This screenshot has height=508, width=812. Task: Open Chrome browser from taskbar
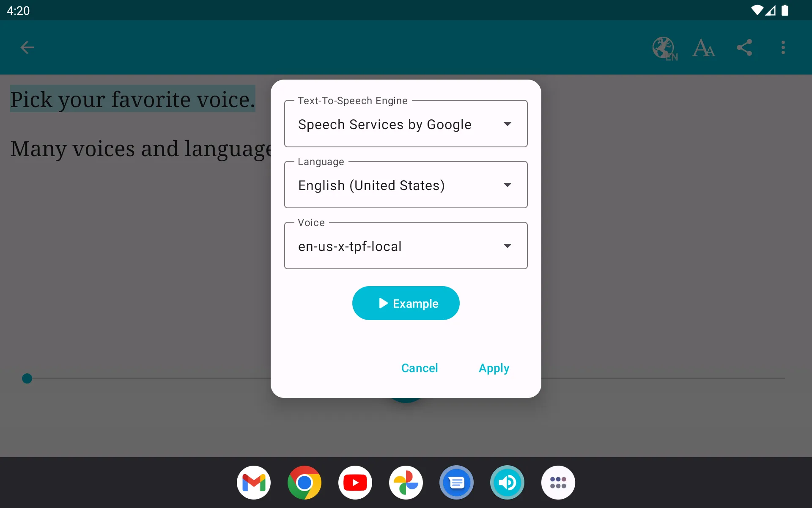(x=304, y=482)
